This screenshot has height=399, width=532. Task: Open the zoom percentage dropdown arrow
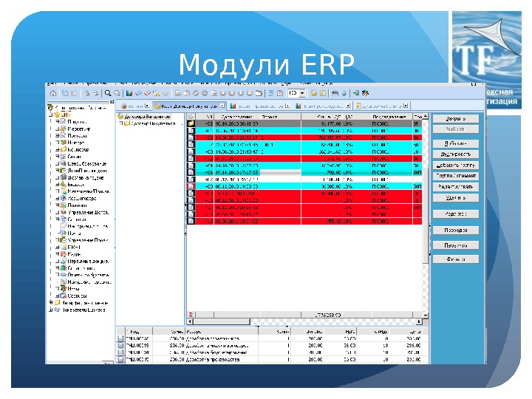click(302, 93)
